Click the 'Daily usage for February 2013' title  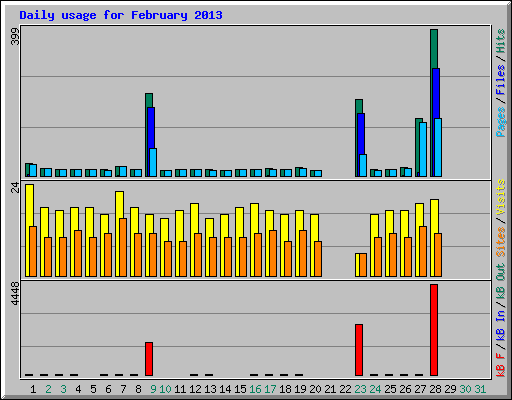pos(121,15)
